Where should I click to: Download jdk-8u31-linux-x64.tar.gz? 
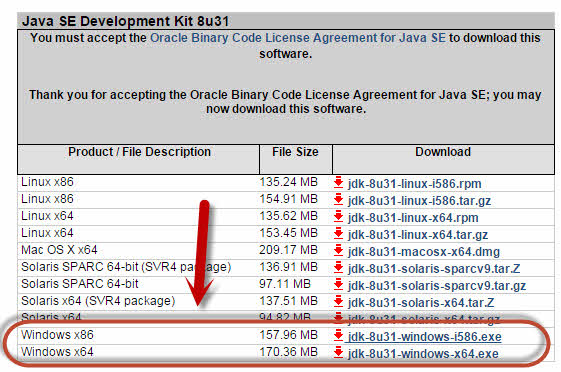click(x=418, y=235)
